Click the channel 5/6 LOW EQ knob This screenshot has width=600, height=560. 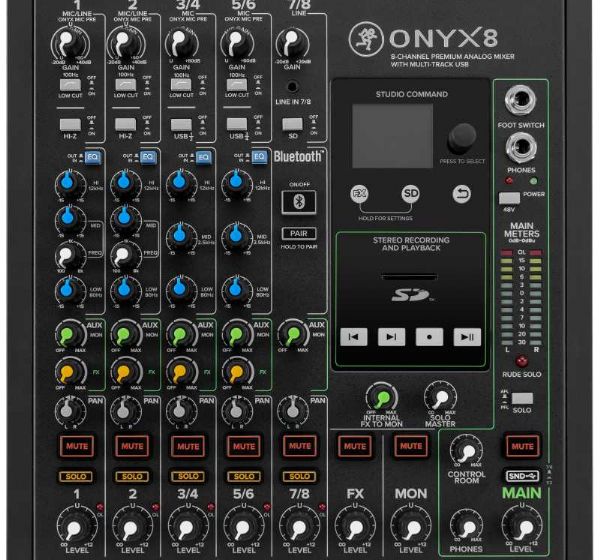pyautogui.click(x=237, y=291)
